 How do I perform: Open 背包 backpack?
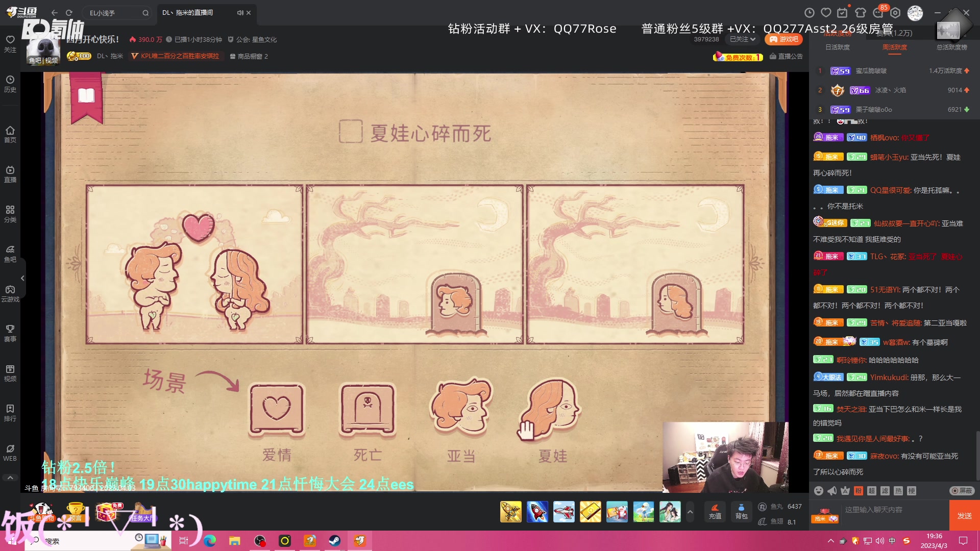click(x=741, y=511)
